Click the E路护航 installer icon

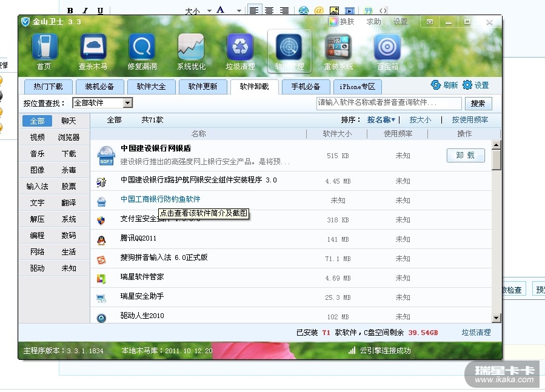[x=101, y=182]
